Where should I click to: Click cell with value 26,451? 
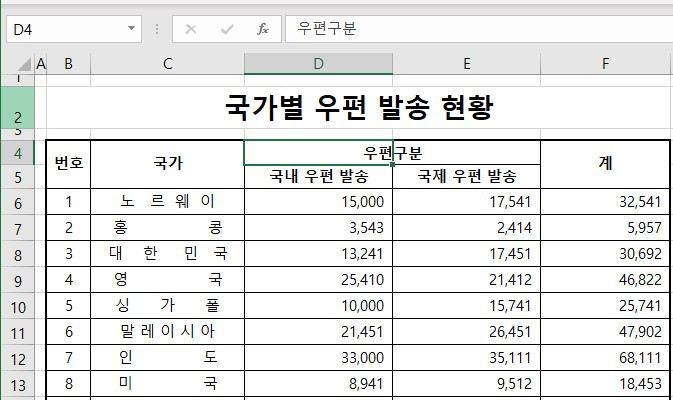pos(467,332)
